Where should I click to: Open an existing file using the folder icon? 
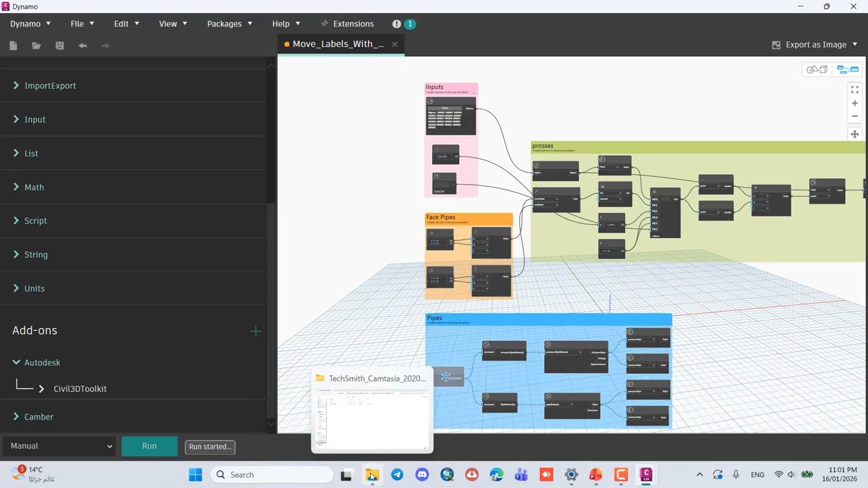pyautogui.click(x=36, y=45)
